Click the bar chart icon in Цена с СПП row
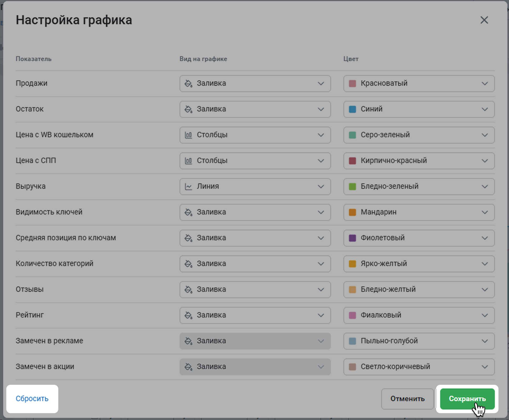 click(188, 161)
